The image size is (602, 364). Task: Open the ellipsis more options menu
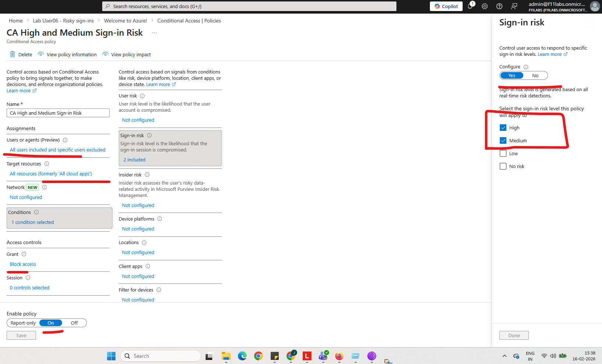click(154, 33)
